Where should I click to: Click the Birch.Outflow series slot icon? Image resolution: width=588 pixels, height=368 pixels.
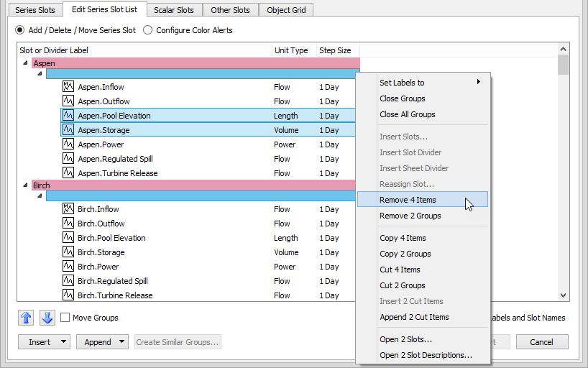coord(69,224)
